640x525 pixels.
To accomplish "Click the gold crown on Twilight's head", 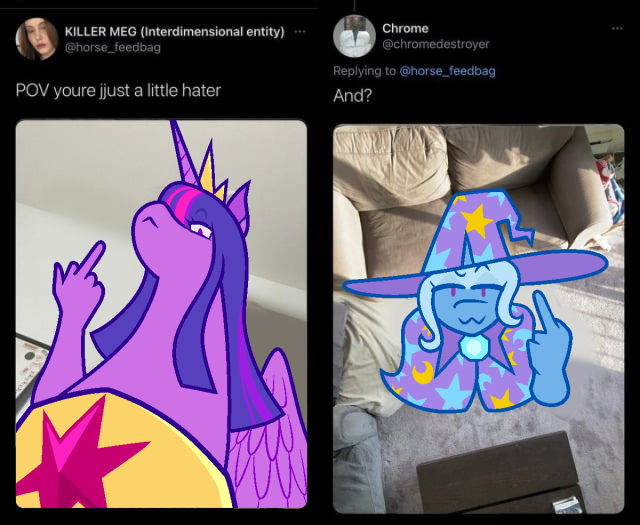I will tap(213, 171).
